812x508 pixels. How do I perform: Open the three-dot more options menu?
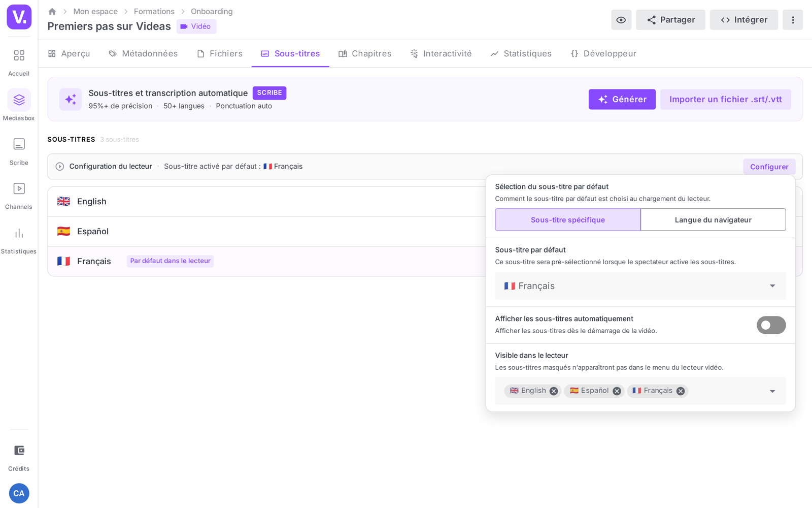[793, 20]
